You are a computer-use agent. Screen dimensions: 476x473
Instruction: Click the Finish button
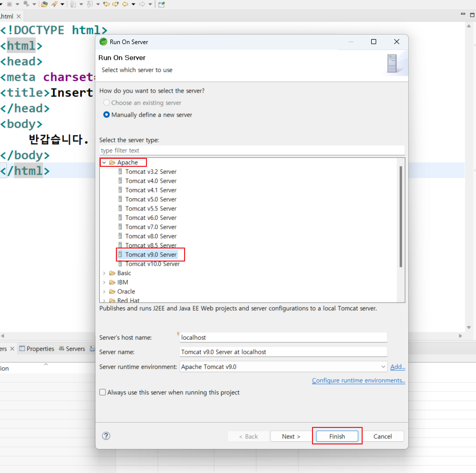[337, 436]
